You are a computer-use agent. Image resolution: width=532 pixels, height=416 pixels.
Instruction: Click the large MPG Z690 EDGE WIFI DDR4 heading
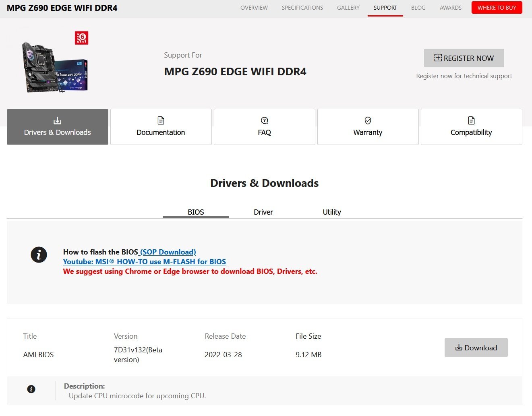click(x=235, y=72)
